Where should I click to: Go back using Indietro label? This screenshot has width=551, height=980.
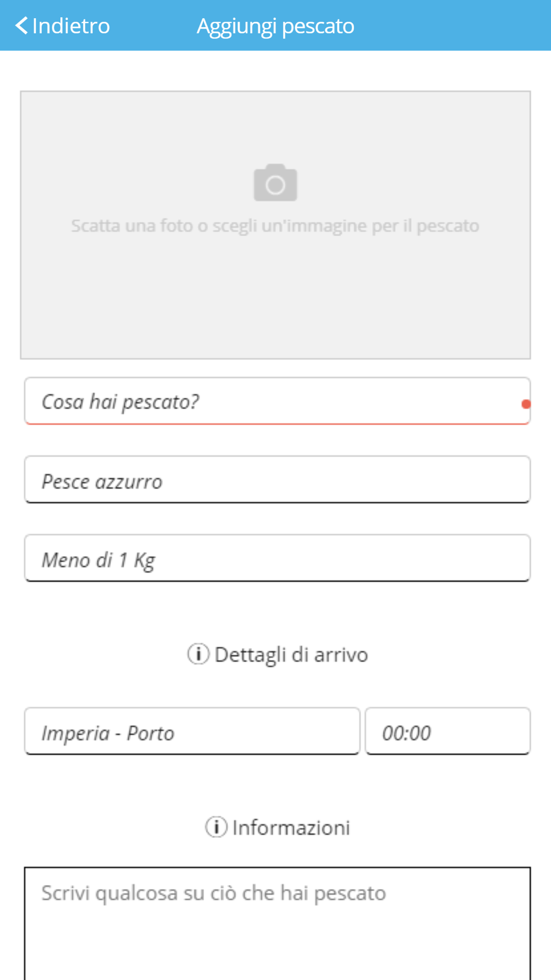coord(71,25)
